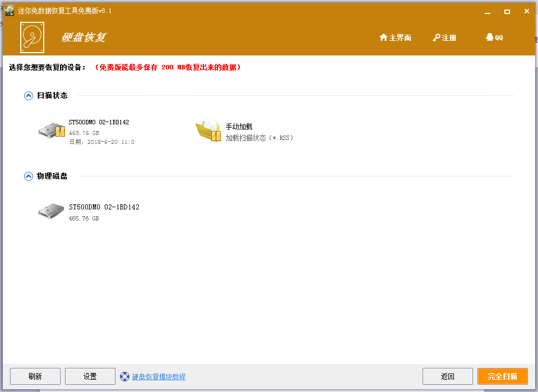Close the recovery tool window
This screenshot has width=538, height=392.
[527, 11]
